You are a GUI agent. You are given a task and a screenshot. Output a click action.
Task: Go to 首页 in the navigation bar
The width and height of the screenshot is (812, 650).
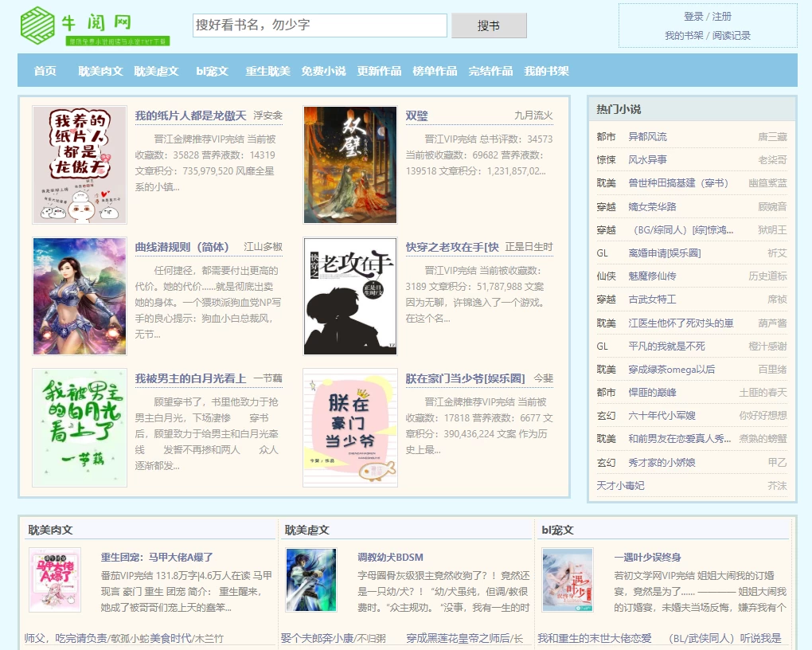click(45, 71)
